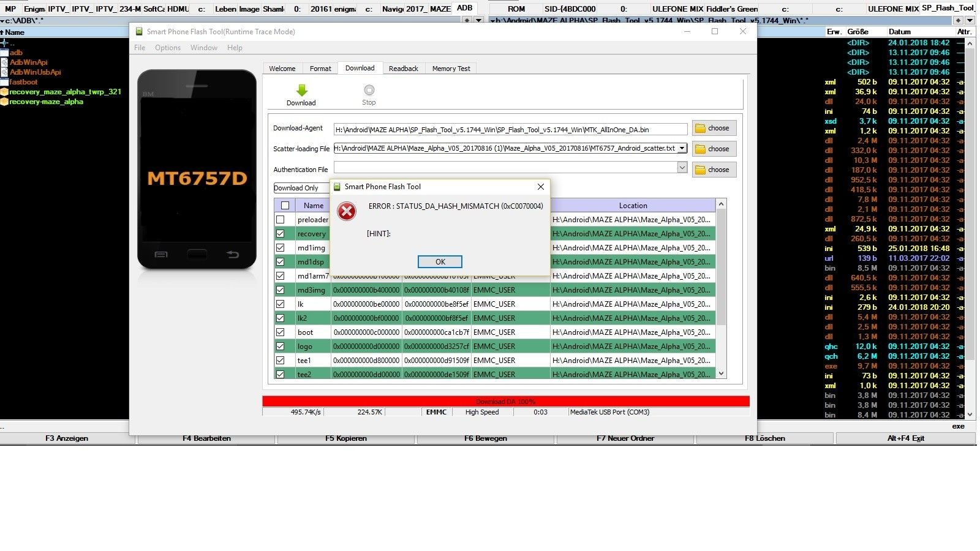Switch to the Readback tab
Image resolution: width=980 pixels, height=551 pixels.
[x=404, y=69]
